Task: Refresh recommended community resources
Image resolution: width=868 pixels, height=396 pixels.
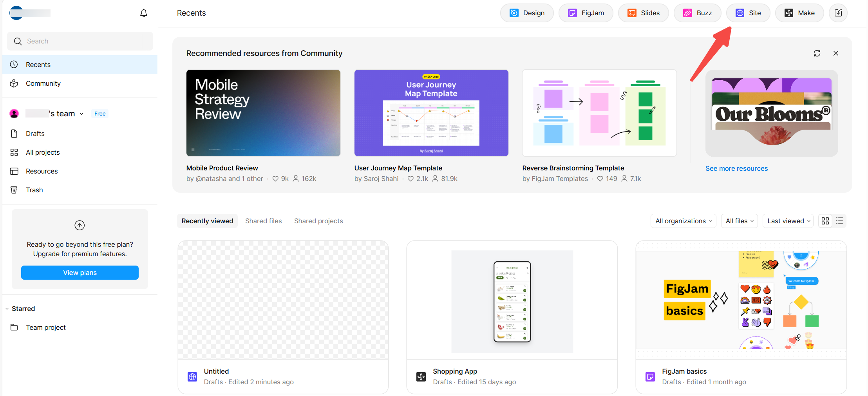Action: pos(817,53)
